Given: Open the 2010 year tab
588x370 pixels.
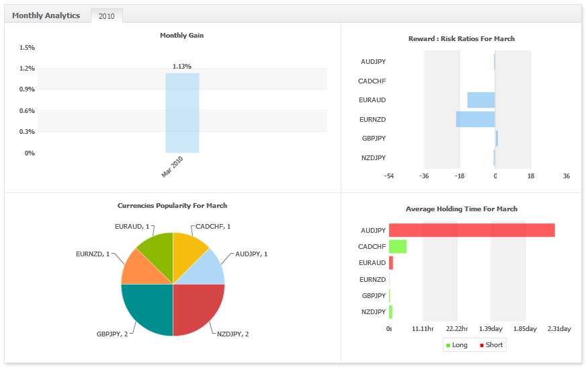Looking at the screenshot, I should click(x=106, y=15).
